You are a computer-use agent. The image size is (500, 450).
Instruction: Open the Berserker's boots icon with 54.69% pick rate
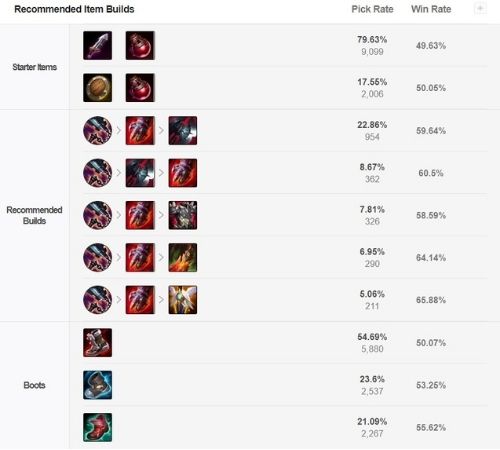(97, 342)
